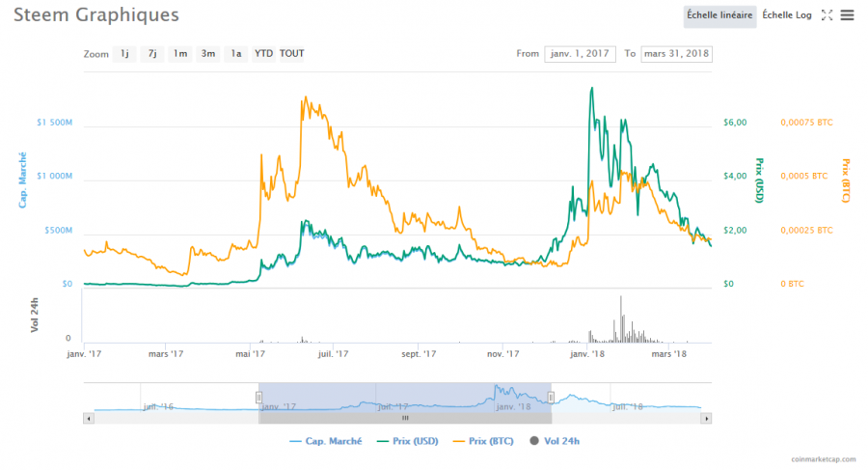Screen dimensions: 868x470
Task: Switch to Échelle linéaire scale
Action: coord(719,15)
